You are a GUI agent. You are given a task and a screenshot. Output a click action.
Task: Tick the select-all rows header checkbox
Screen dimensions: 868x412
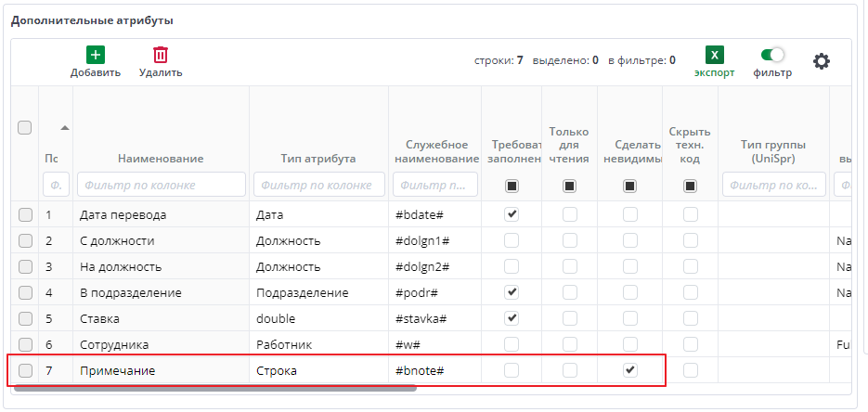25,128
